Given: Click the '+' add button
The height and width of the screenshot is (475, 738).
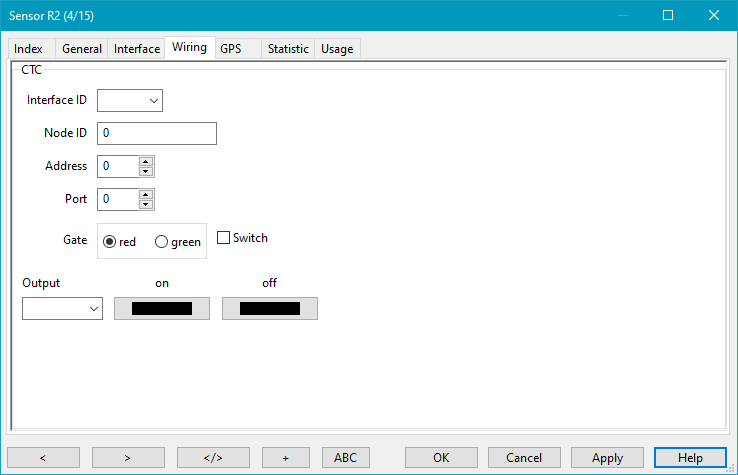Looking at the screenshot, I should [x=285, y=457].
